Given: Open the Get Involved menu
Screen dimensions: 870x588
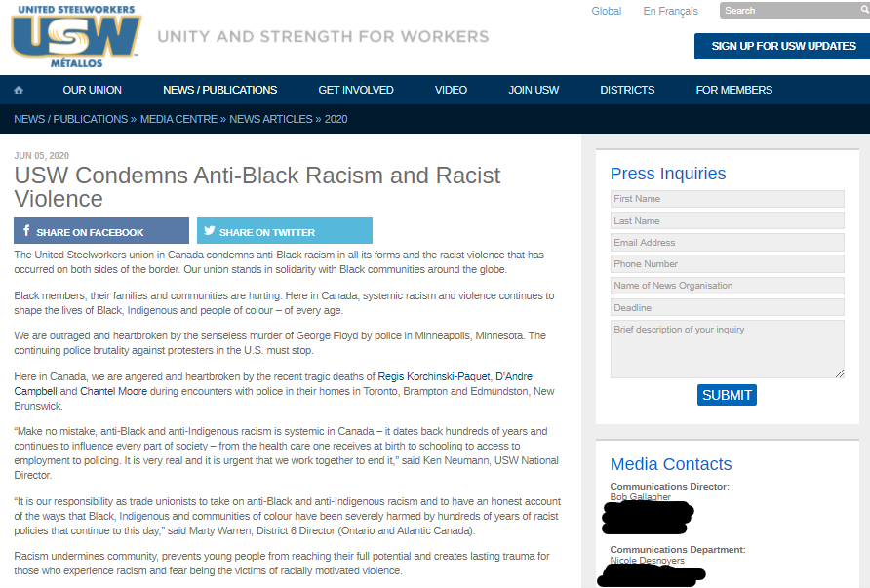Looking at the screenshot, I should click(356, 90).
